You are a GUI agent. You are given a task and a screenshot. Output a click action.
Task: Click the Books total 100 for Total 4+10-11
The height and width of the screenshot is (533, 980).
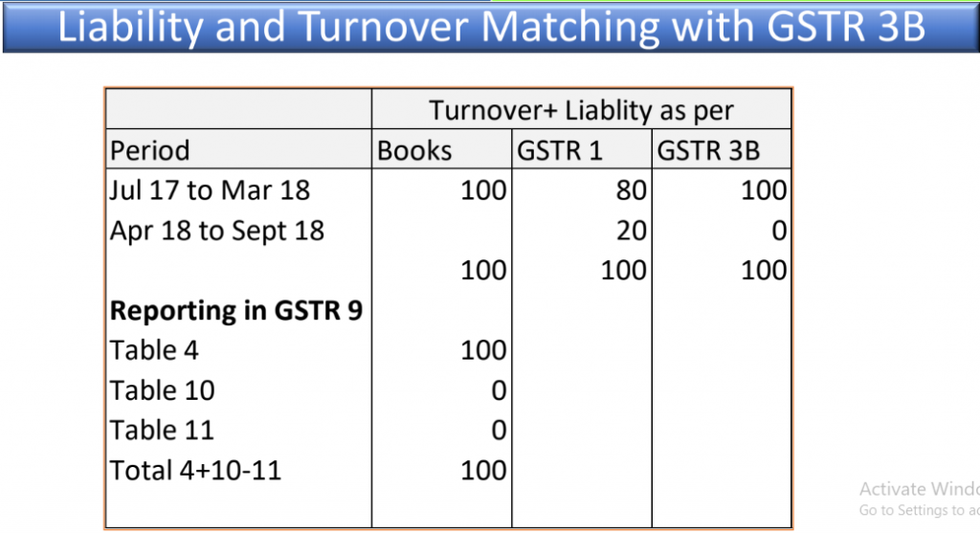(x=483, y=471)
